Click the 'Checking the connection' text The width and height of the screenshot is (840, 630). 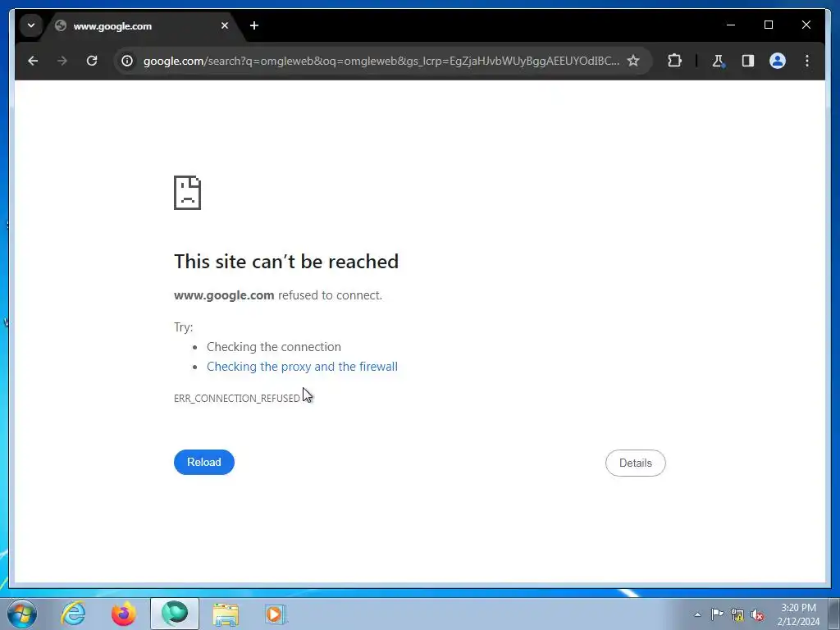274,347
